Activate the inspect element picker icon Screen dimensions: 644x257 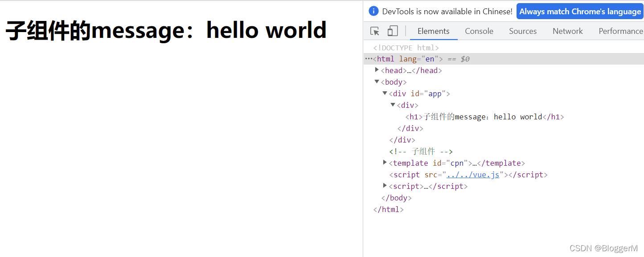click(375, 31)
